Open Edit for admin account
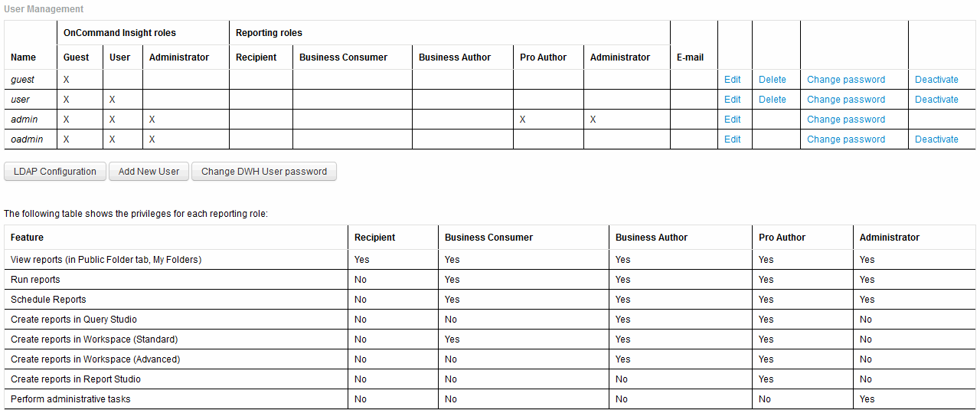Viewport: 980px width, 410px height. (732, 120)
